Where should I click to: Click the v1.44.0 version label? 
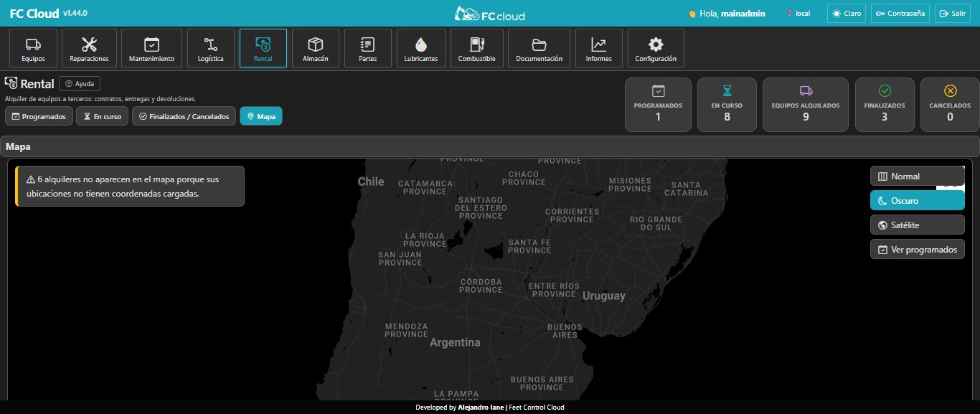[75, 13]
